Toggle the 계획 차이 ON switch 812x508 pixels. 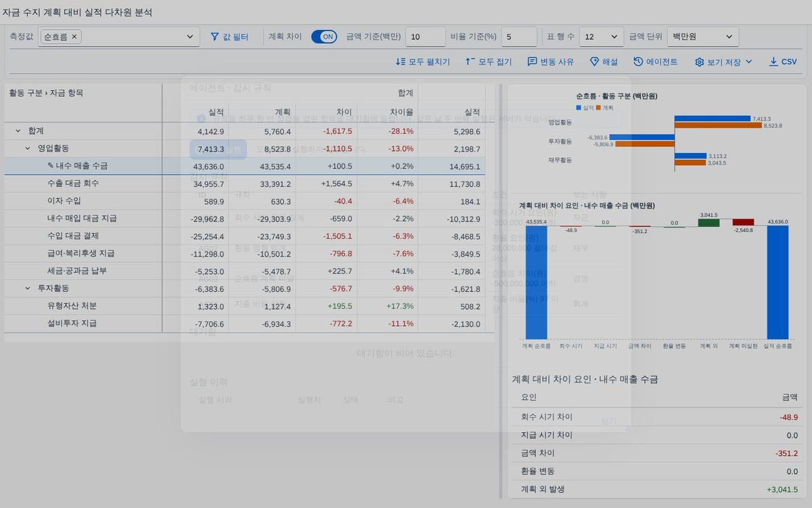point(324,37)
